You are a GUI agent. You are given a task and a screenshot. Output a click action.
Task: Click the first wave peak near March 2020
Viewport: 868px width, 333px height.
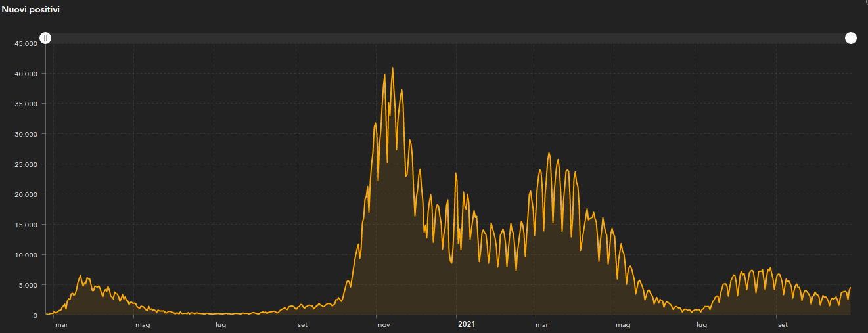(81, 276)
